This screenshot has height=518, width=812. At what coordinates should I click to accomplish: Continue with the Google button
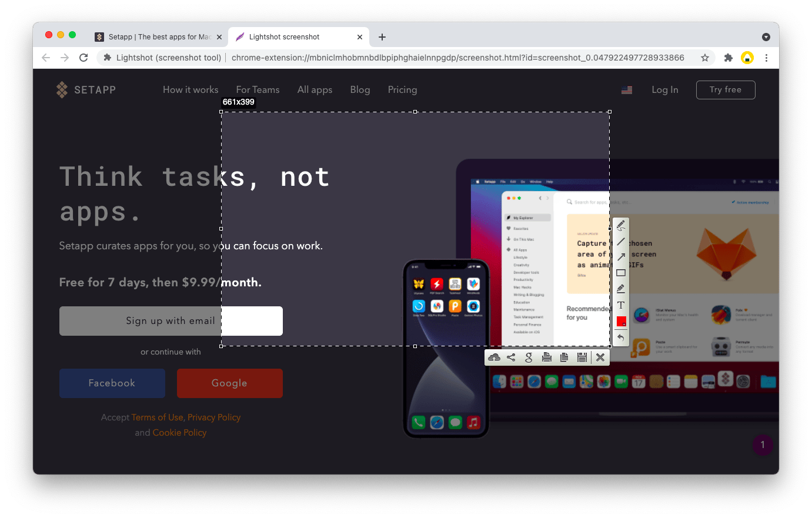pyautogui.click(x=230, y=383)
